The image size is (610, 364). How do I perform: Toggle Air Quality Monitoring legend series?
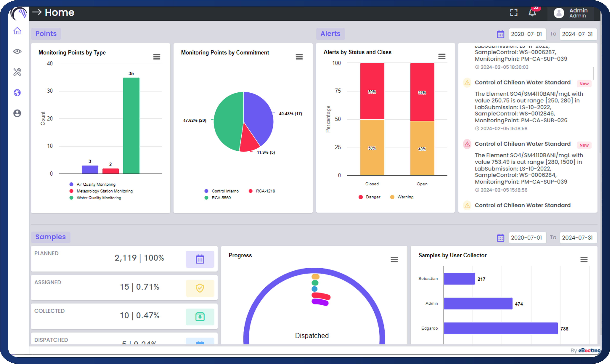click(92, 184)
